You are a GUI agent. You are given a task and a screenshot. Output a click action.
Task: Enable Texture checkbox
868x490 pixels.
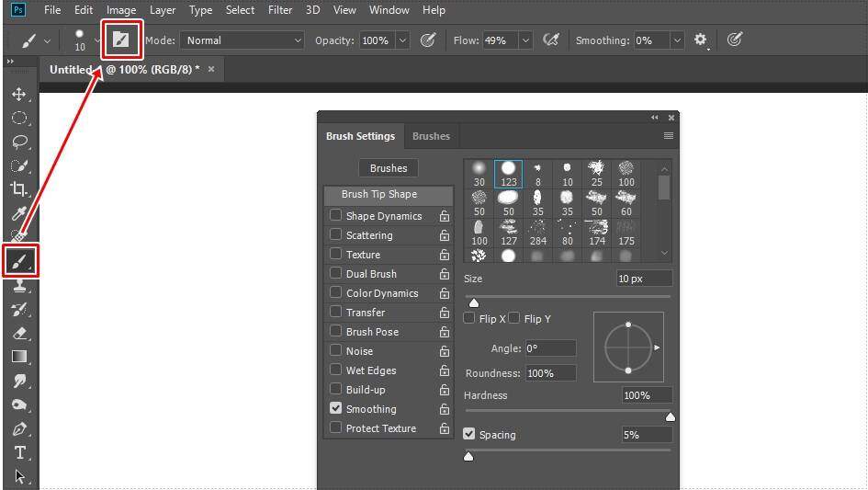coord(335,254)
